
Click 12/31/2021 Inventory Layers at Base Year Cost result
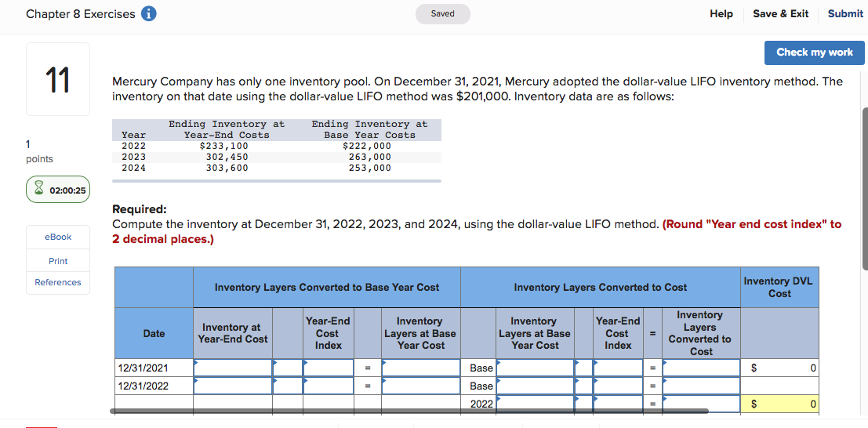click(421, 368)
